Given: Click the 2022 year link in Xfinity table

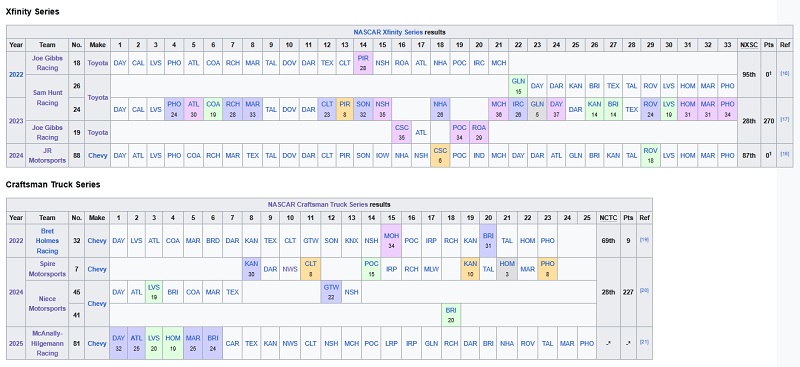Looking at the screenshot, I should pyautogui.click(x=16, y=75).
